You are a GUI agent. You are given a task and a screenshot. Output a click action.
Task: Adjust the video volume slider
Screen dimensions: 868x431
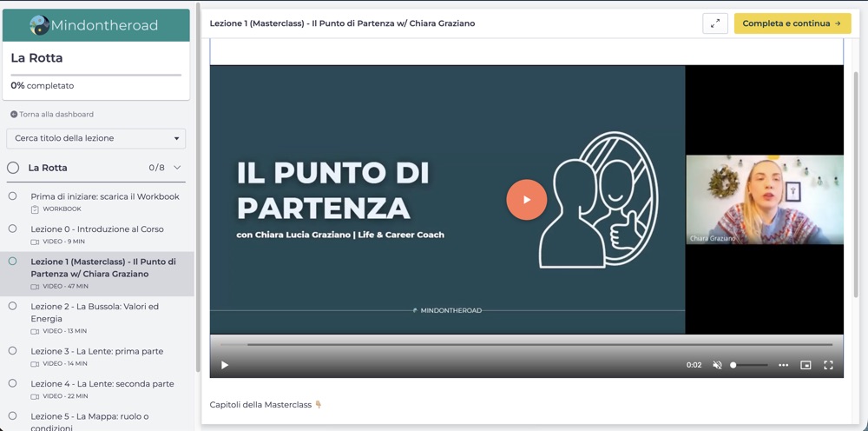[x=749, y=365]
